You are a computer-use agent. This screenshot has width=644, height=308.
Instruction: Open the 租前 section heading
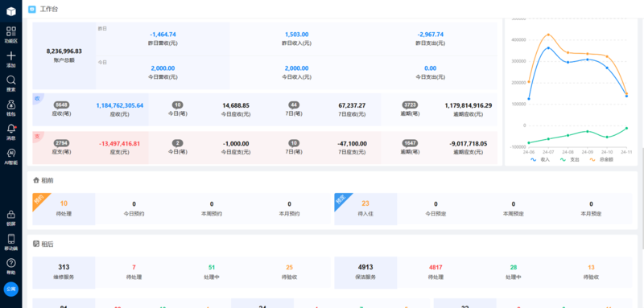(47, 180)
